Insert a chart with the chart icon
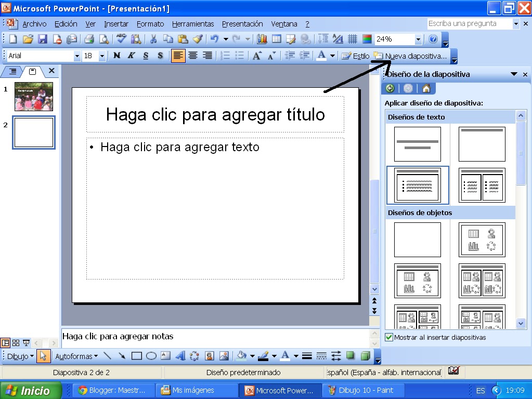Viewport: 532px width, 399px height. tap(261, 39)
